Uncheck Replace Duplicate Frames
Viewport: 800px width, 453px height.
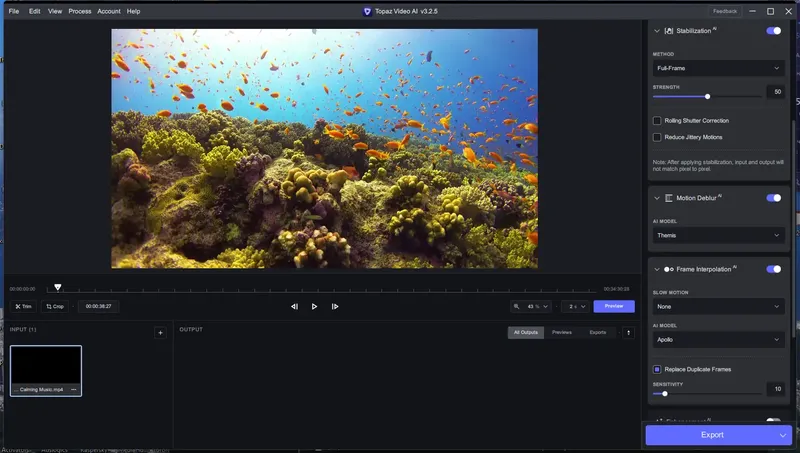click(x=657, y=369)
